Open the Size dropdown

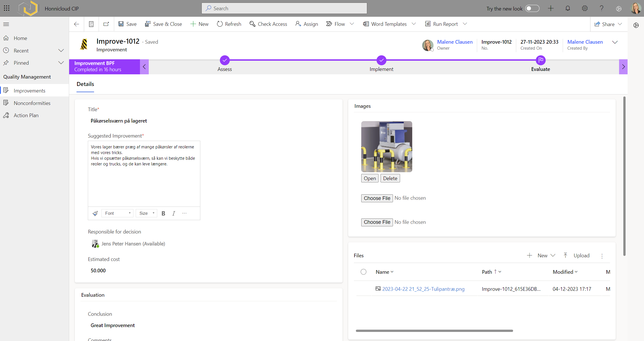146,213
